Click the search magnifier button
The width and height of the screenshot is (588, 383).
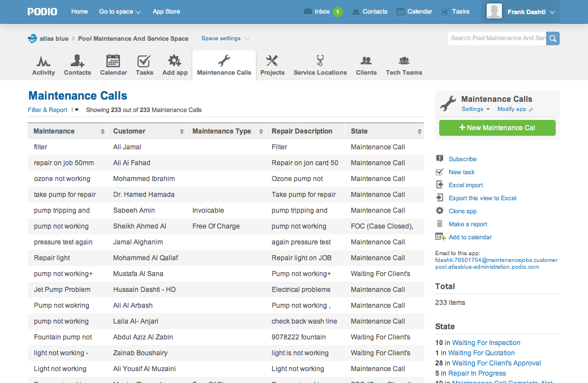pos(553,38)
